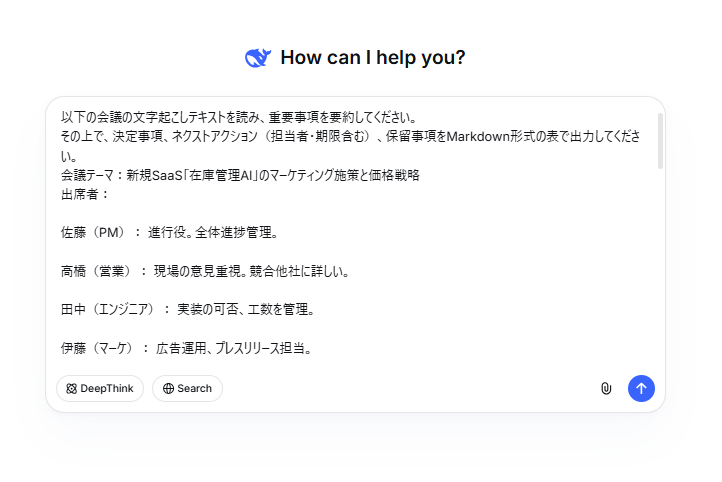Click the 田中（エンジニア） attendee line
Viewport: 722px width, 482px height.
[x=188, y=310]
